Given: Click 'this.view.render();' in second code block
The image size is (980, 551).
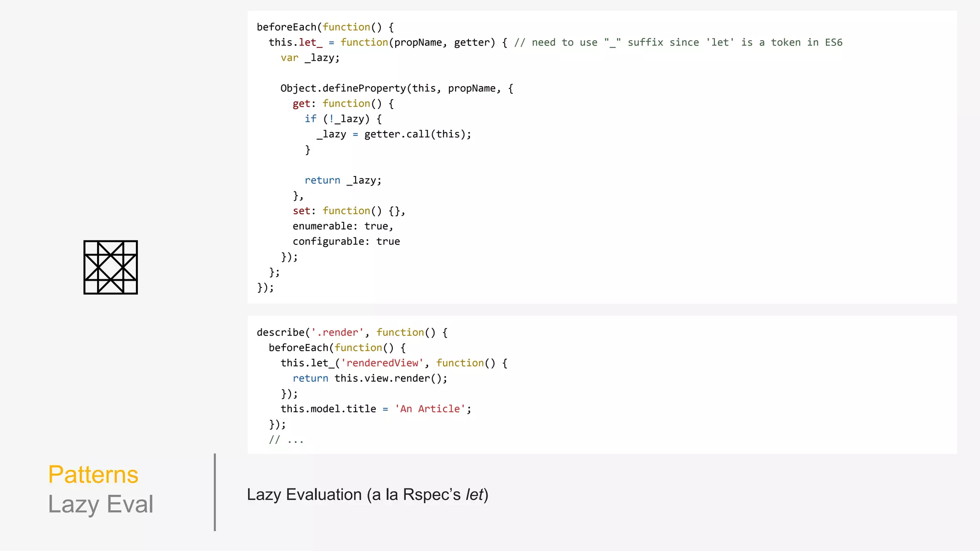Looking at the screenshot, I should tap(390, 378).
